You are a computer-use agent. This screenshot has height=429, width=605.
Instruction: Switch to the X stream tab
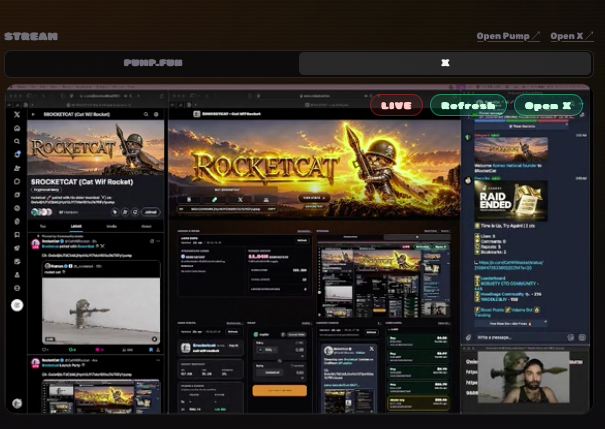tap(445, 63)
